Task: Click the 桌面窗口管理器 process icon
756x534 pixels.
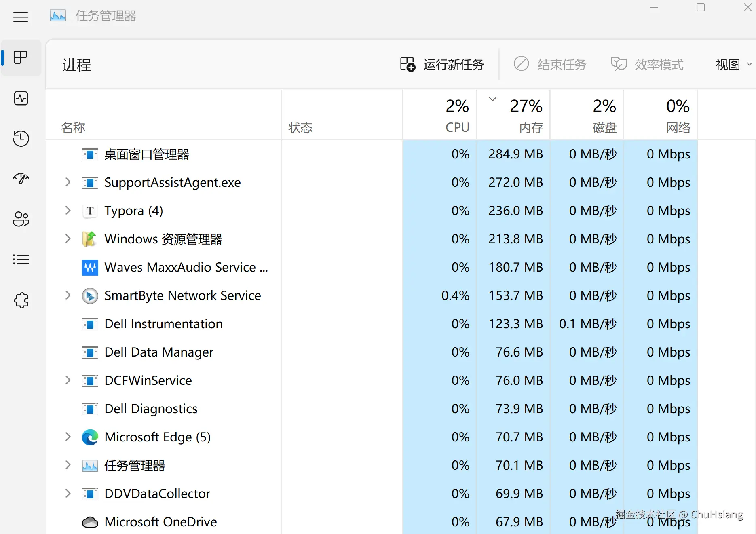Action: coord(90,154)
